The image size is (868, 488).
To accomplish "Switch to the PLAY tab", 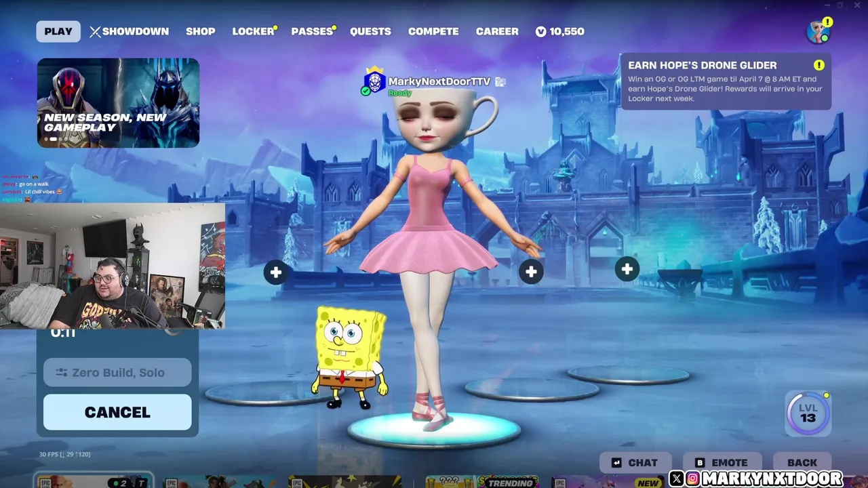I will (58, 31).
